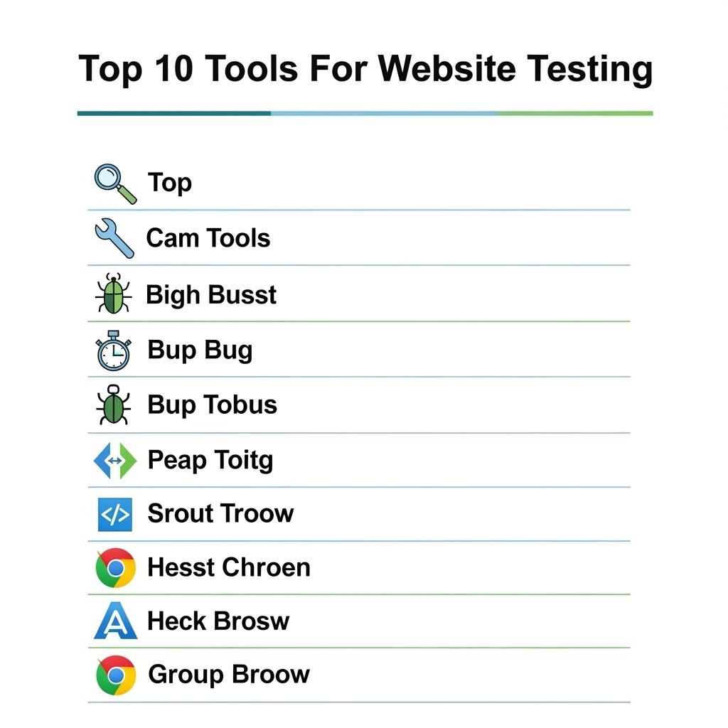Click the bug icon beside Bigh Busst
728x728 pixels.
pyautogui.click(x=114, y=294)
